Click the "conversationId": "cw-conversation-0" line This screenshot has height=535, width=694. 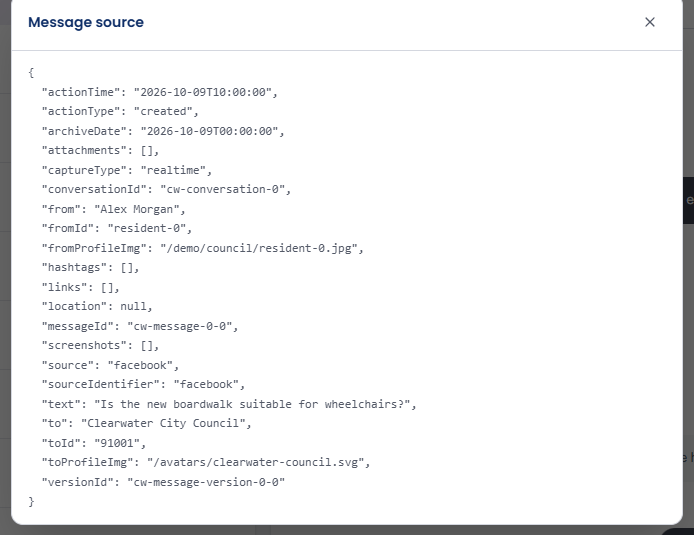166,189
